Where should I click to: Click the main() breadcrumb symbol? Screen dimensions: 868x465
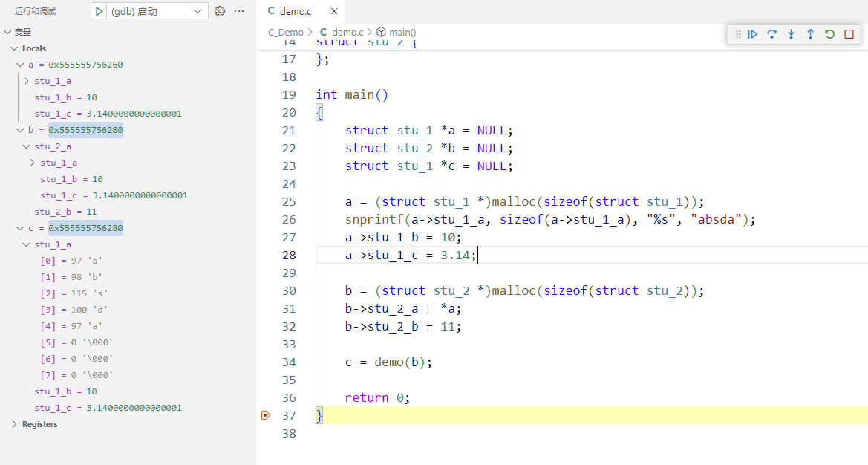tap(402, 32)
